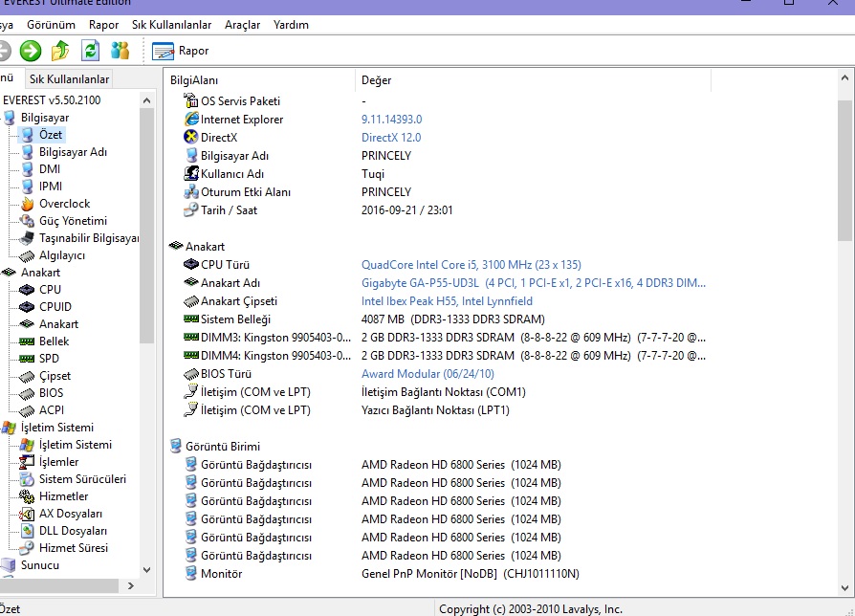This screenshot has width=855, height=616.
Task: Select the Anakart category node in the tree
Action: (x=40, y=273)
